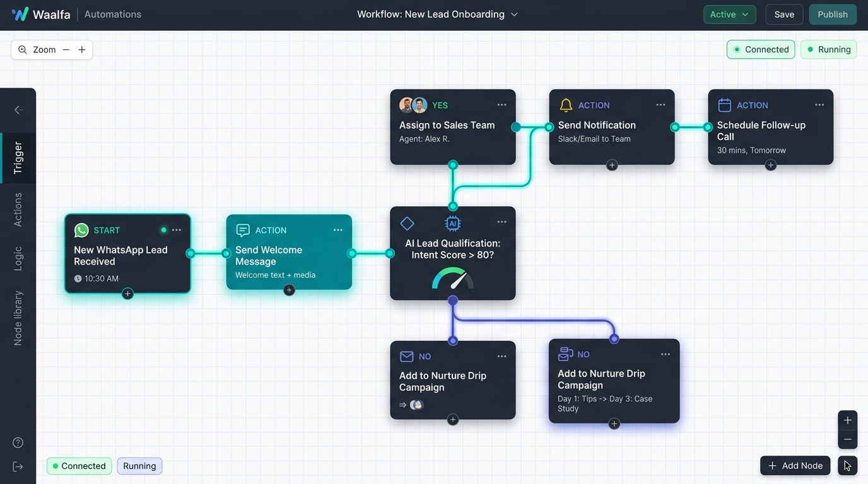Open options menu of New WhatsApp Lead node

[x=177, y=230]
